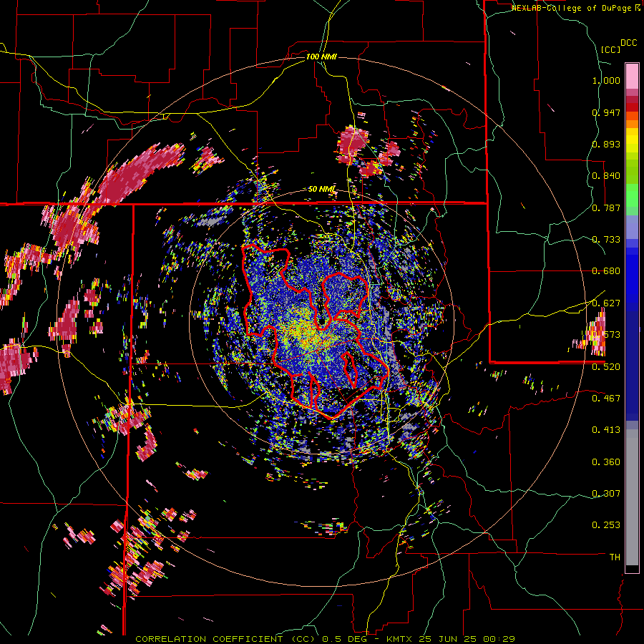The height and width of the screenshot is (644, 644).
Task: Click the KMTX radar site identifier
Action: coord(401,639)
